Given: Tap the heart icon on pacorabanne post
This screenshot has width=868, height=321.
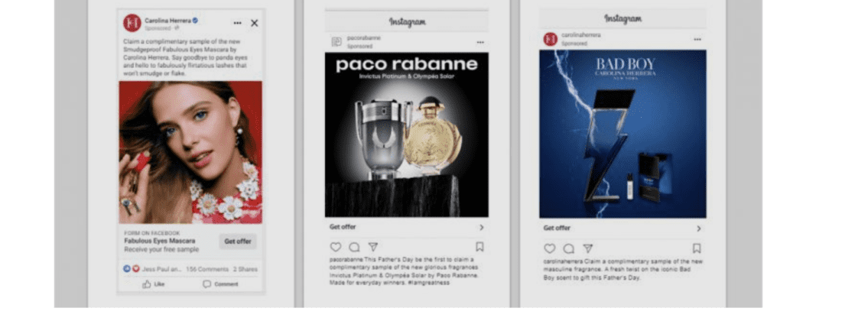Looking at the screenshot, I should [336, 247].
